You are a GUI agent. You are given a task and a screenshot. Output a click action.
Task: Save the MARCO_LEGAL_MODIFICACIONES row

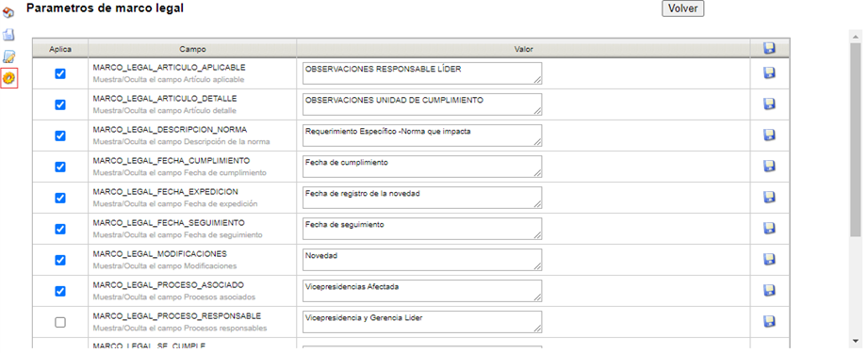[769, 259]
